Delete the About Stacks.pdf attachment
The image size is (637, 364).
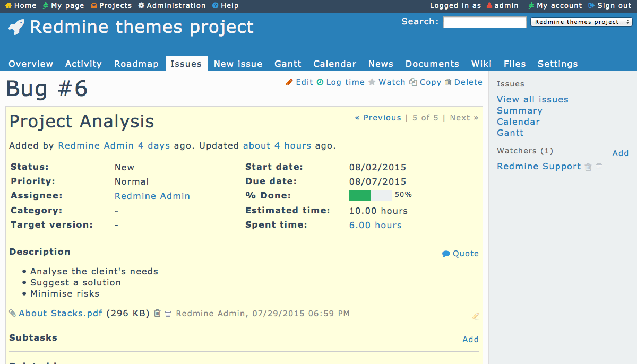pyautogui.click(x=157, y=314)
